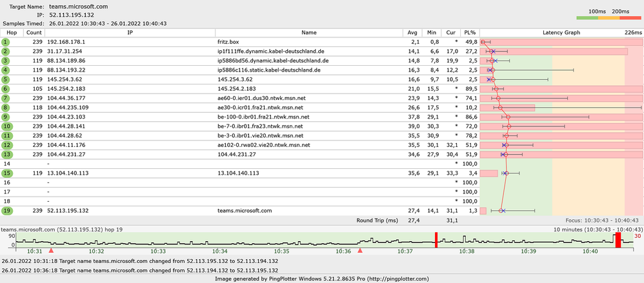The width and height of the screenshot is (644, 283).
Task: Click the 89,5 packet loss value
Action: [470, 89]
